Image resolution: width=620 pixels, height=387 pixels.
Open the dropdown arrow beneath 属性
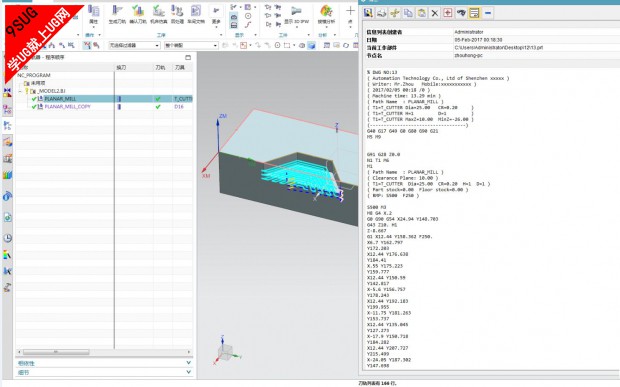[94, 27]
